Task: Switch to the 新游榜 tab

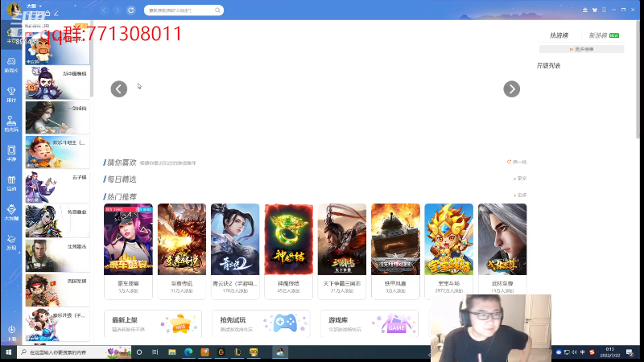Action: [598, 35]
